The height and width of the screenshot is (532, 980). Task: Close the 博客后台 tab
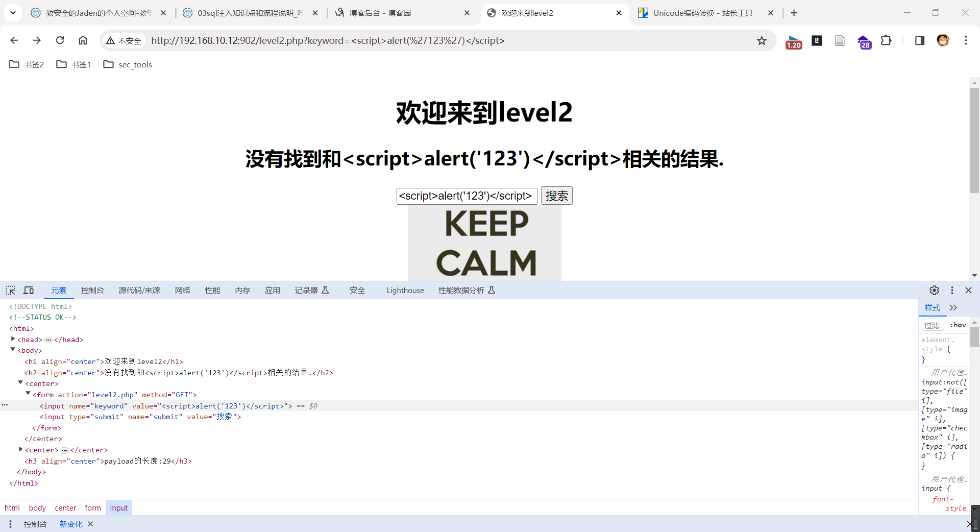(467, 13)
